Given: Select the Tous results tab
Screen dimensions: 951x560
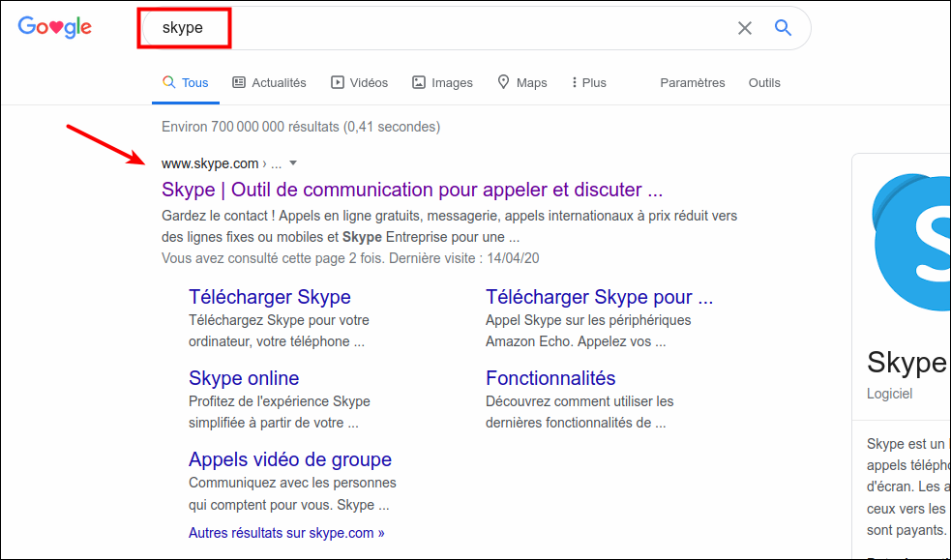Looking at the screenshot, I should [x=185, y=83].
